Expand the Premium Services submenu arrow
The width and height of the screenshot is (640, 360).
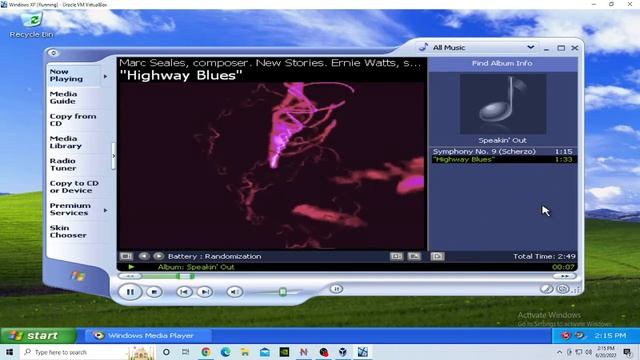tap(105, 210)
